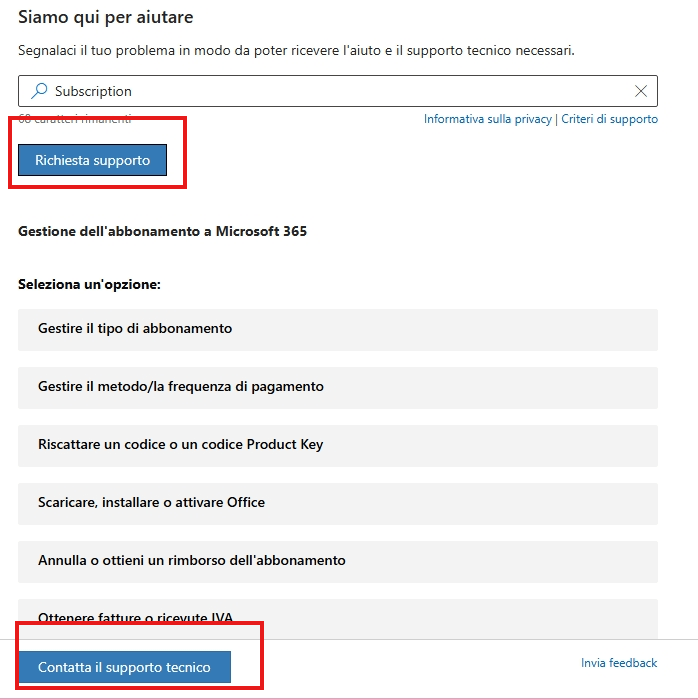Click Gestione dell'abbonamento a Microsoft 365 heading
Screen dimensions: 698x700
(x=162, y=231)
